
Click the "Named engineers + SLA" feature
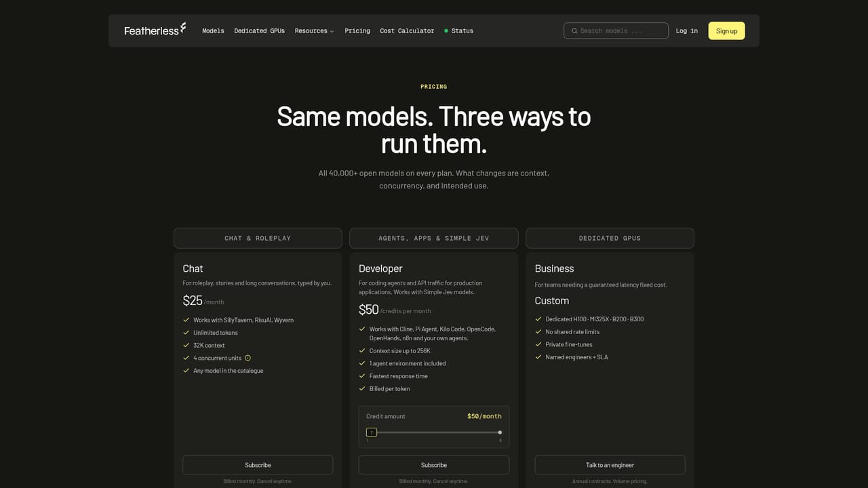click(577, 357)
